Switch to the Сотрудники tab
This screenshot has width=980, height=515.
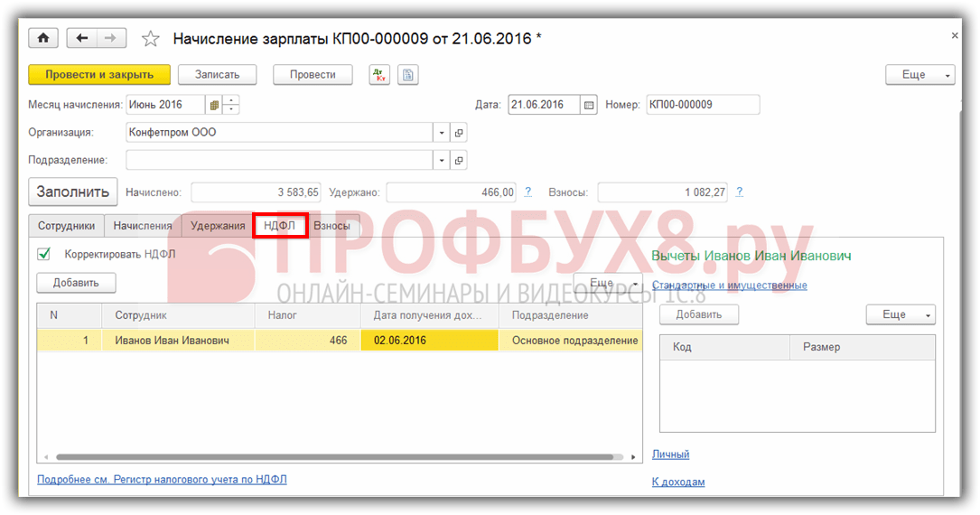(66, 226)
